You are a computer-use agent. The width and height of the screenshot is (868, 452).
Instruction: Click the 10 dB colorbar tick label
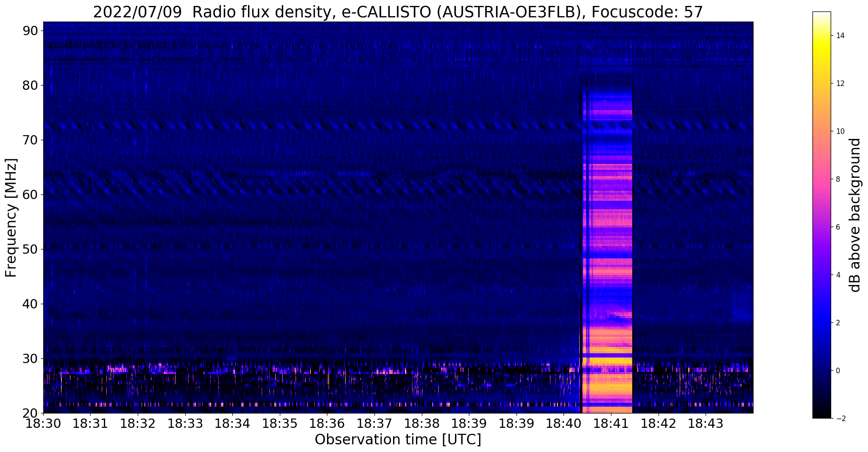pyautogui.click(x=839, y=131)
